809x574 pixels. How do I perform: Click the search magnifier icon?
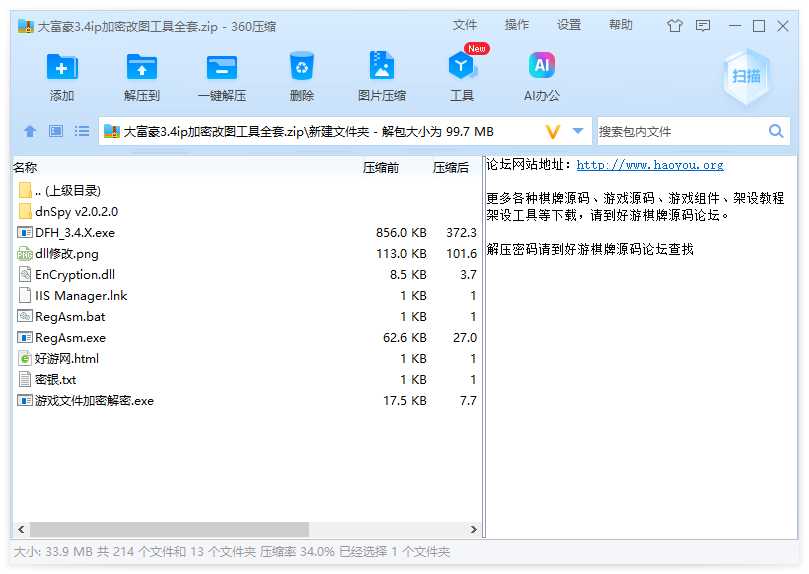pyautogui.click(x=776, y=131)
